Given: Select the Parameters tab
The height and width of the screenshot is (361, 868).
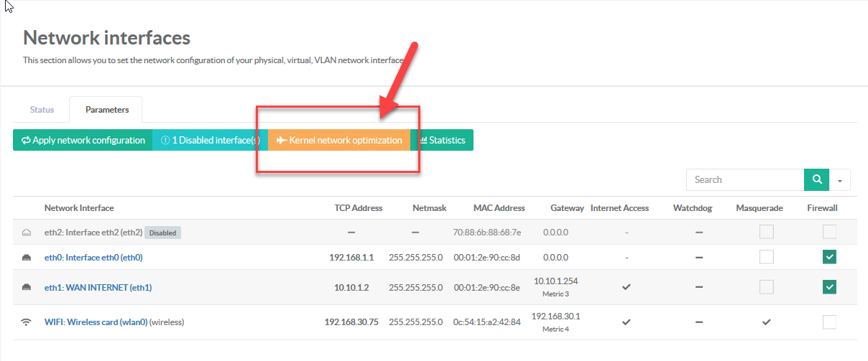Looking at the screenshot, I should pyautogui.click(x=107, y=110).
